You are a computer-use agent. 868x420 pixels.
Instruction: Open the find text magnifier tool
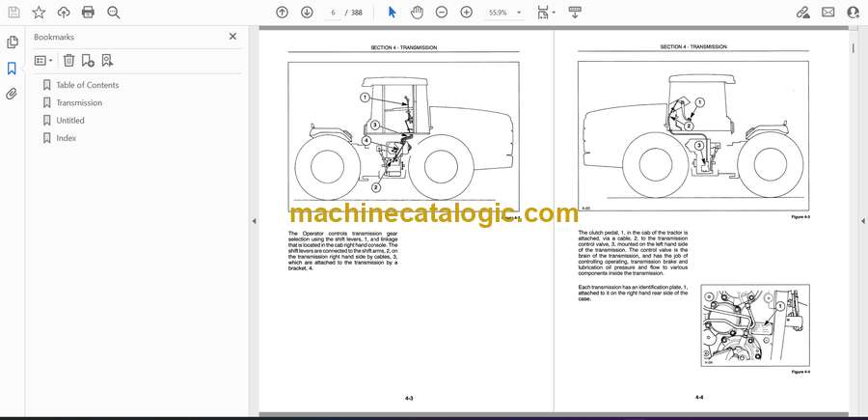(x=114, y=13)
